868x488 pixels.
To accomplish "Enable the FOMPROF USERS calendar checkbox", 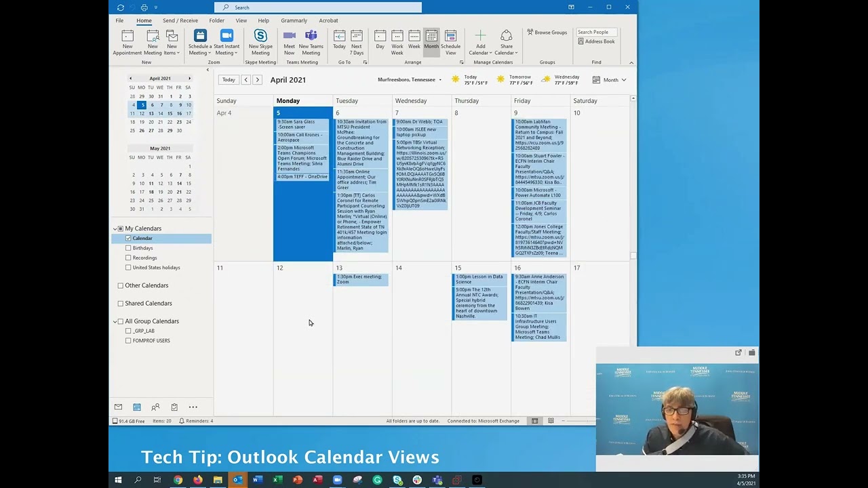I will click(x=128, y=341).
